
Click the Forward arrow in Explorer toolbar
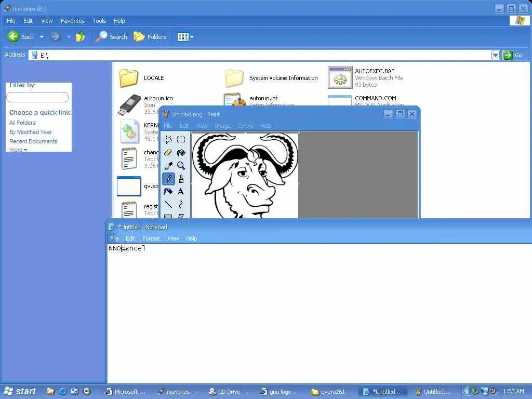pos(56,37)
